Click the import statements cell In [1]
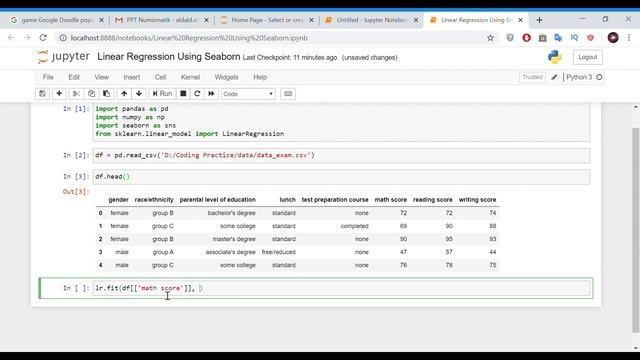Image resolution: width=640 pixels, height=360 pixels. [x=342, y=121]
